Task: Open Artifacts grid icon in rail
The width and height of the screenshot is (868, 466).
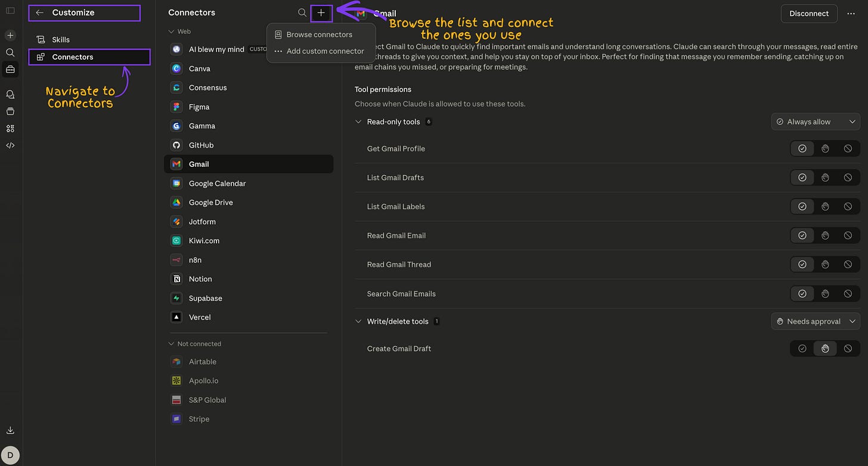Action: [x=10, y=128]
